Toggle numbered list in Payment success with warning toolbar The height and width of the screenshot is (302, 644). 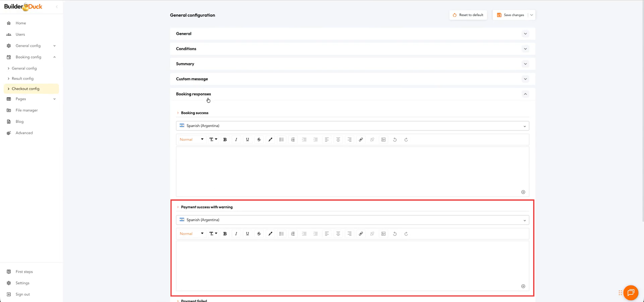[293, 234]
